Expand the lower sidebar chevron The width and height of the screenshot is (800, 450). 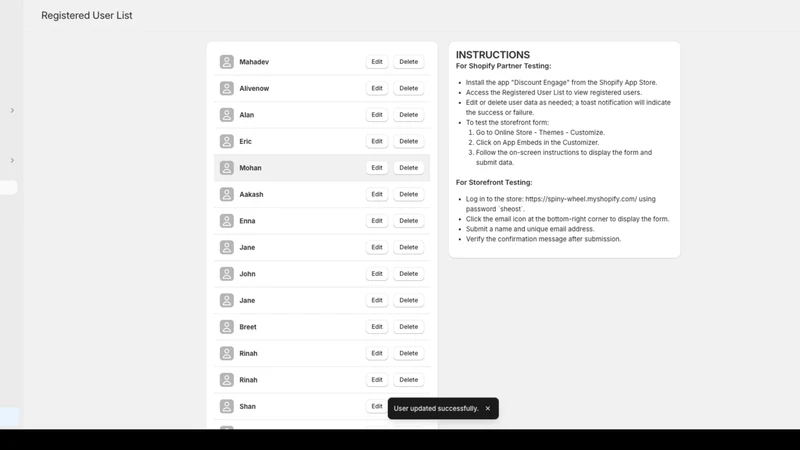(x=12, y=160)
